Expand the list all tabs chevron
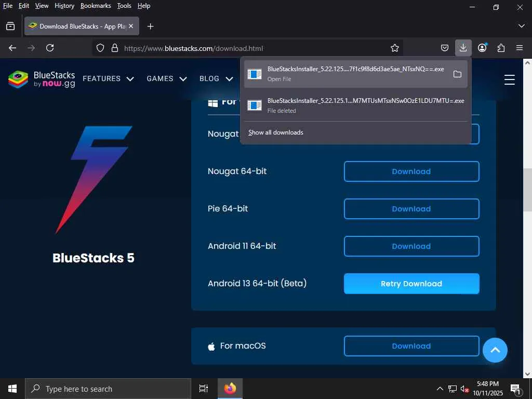The width and height of the screenshot is (532, 399). [522, 26]
